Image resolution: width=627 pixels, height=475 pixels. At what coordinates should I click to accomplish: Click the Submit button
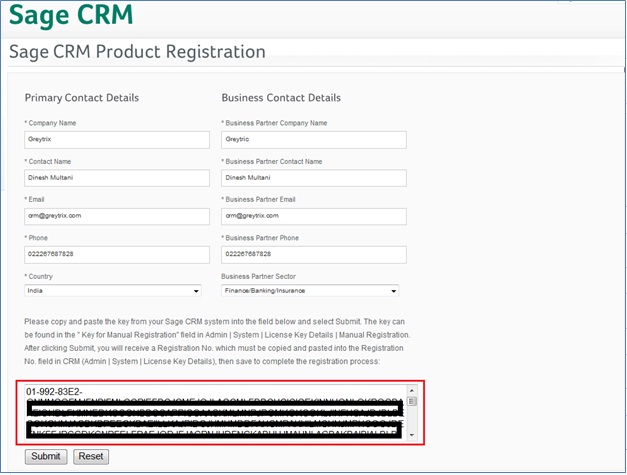[x=46, y=457]
